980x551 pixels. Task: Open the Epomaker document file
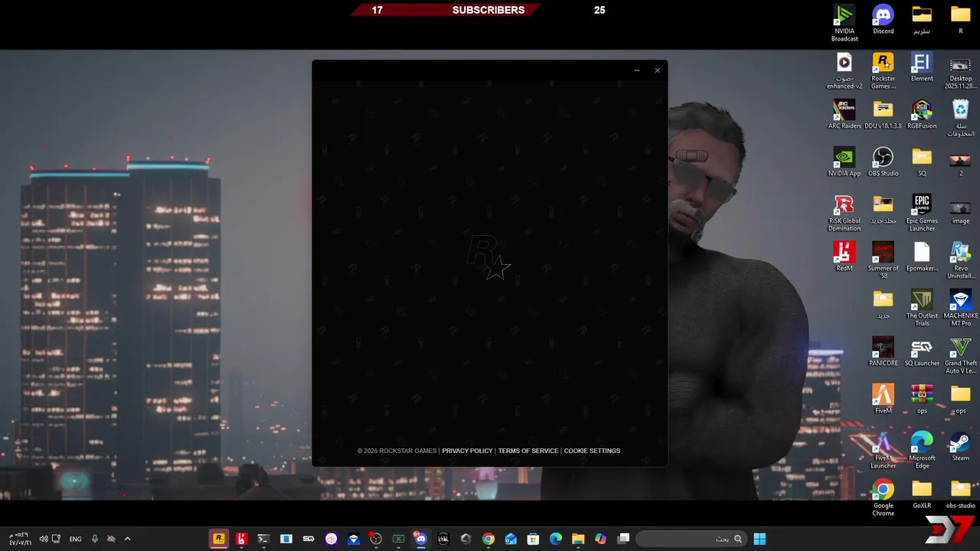[922, 257]
